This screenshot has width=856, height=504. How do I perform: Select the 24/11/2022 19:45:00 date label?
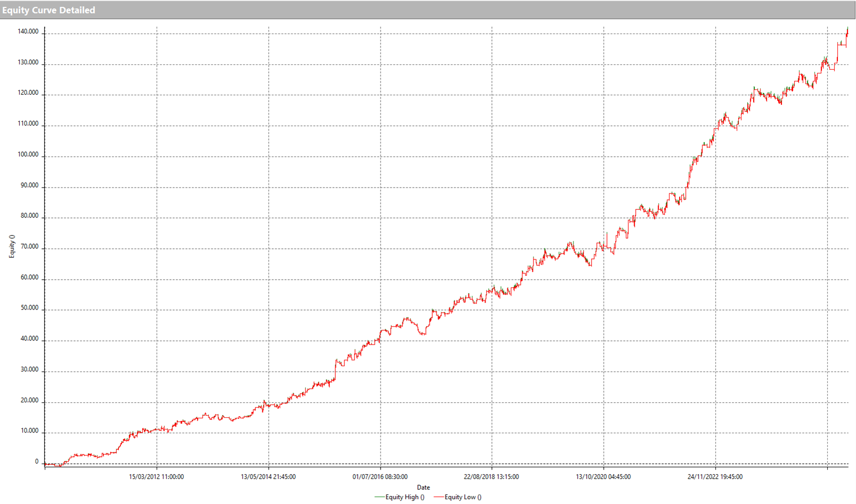click(715, 477)
